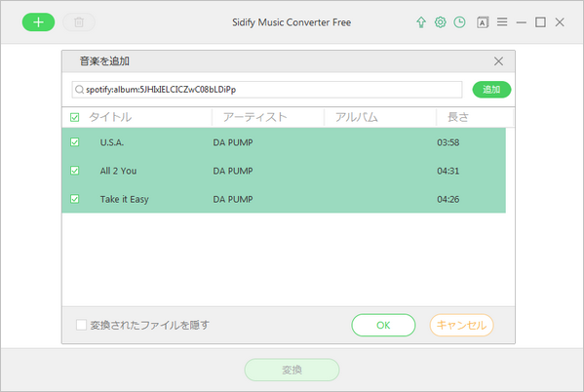Image resolution: width=584 pixels, height=392 pixels.
Task: Uncheck the U.S.A. track checkbox
Action: tap(74, 142)
